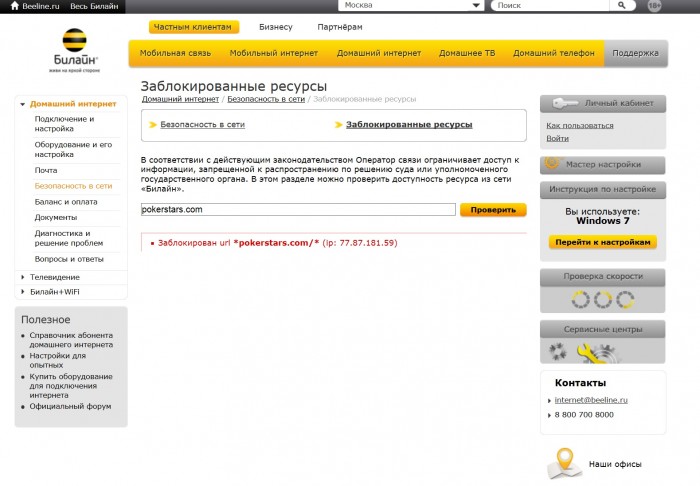Open Настройки для опытных link

(58, 360)
